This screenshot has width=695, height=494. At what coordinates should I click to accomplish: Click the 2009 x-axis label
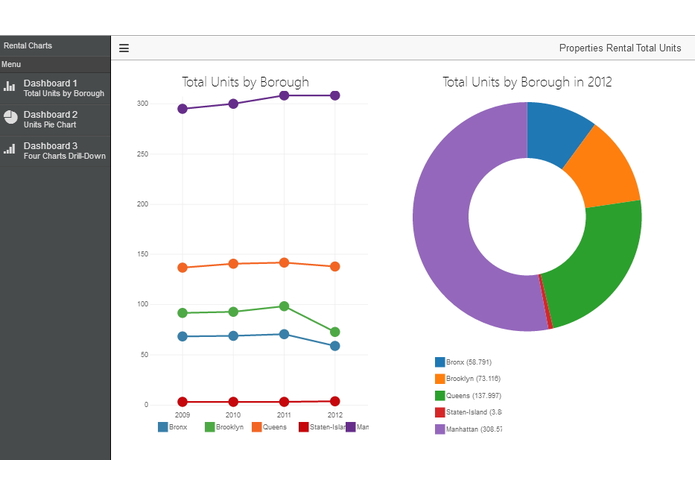tap(182, 415)
